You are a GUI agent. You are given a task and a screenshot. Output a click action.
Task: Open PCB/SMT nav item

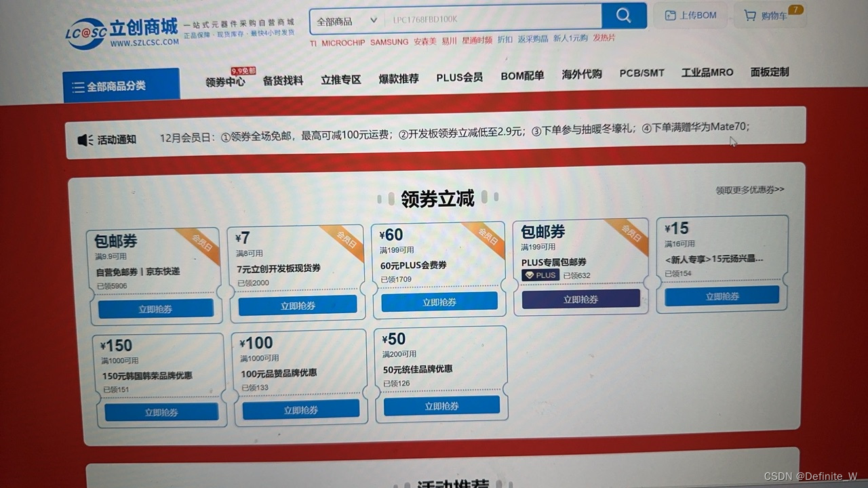point(642,73)
